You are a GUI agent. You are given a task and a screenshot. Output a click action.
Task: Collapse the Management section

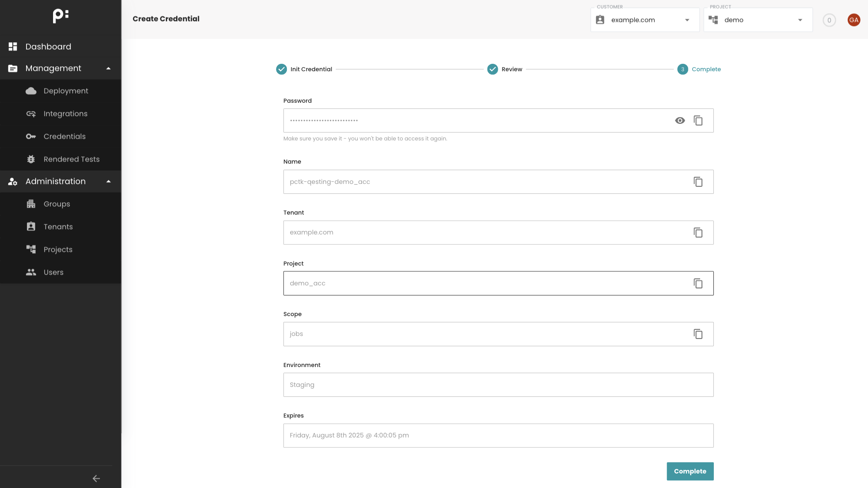pos(109,68)
